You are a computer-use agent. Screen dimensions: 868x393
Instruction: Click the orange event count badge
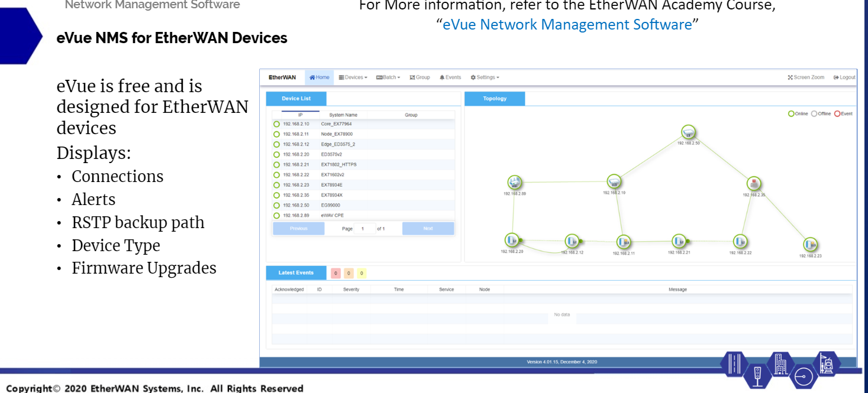coord(349,273)
